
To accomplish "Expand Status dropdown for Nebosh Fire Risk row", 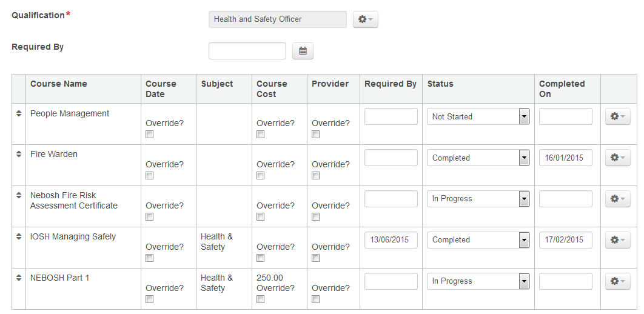I will (478, 199).
